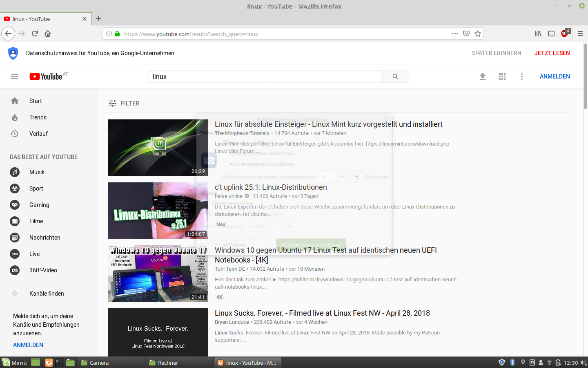
Task: Switch to the Rechner taskbar window
Action: pos(180,363)
